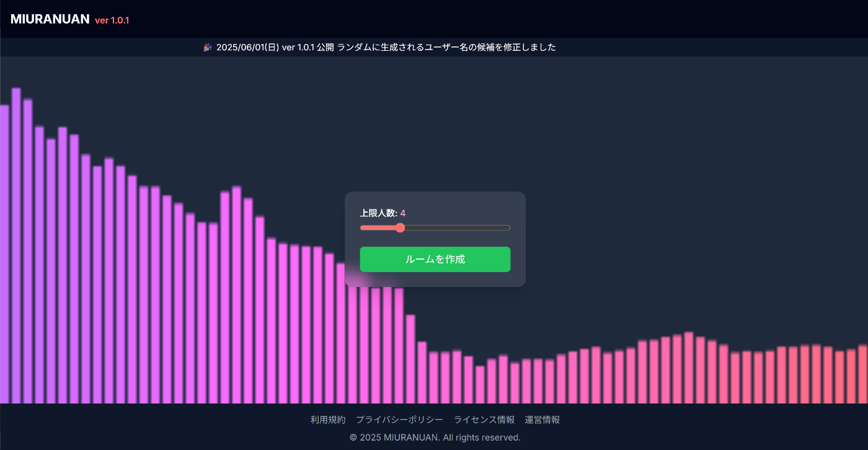
Task: Click the shortest bar in the visualizer
Action: click(480, 385)
